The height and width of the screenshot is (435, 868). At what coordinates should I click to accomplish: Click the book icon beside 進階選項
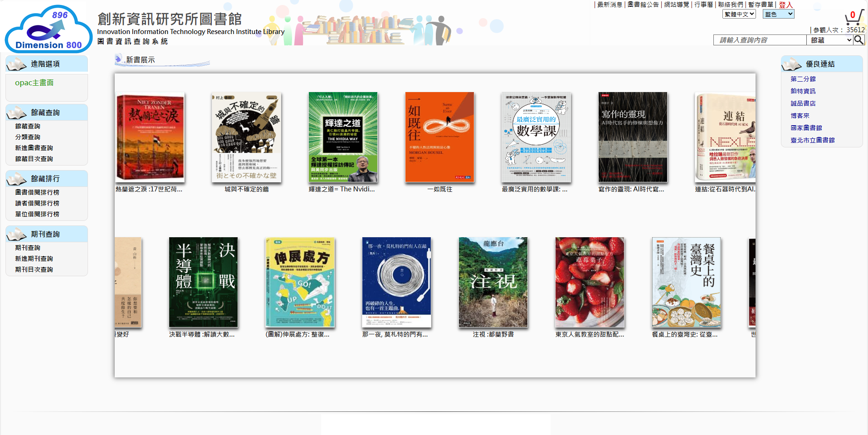coord(17,64)
